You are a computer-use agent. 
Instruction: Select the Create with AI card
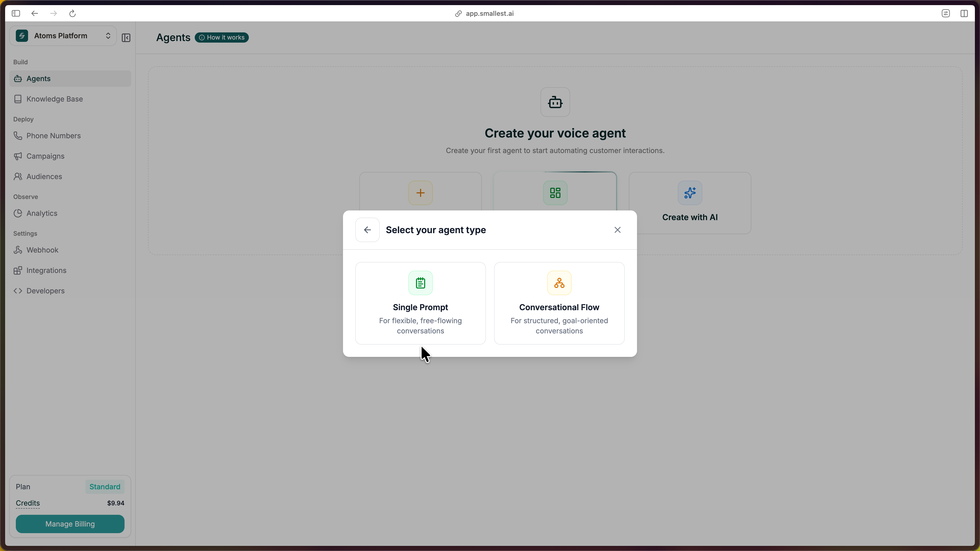(x=690, y=203)
